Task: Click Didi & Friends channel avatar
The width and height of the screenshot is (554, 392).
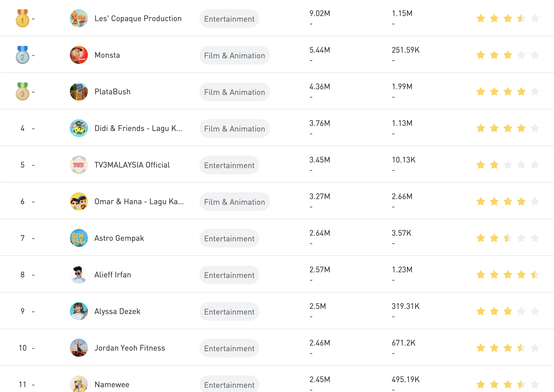Action: pos(79,128)
